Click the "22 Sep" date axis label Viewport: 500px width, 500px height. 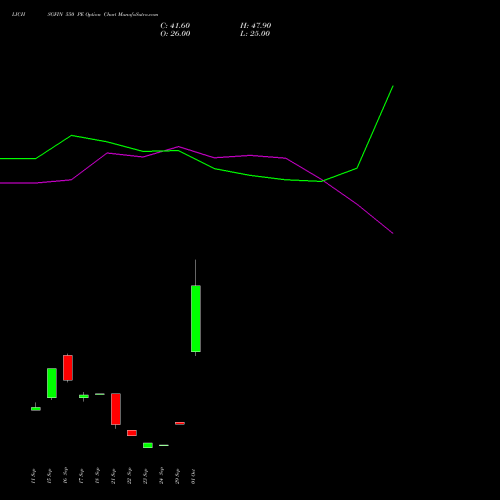coord(129,476)
